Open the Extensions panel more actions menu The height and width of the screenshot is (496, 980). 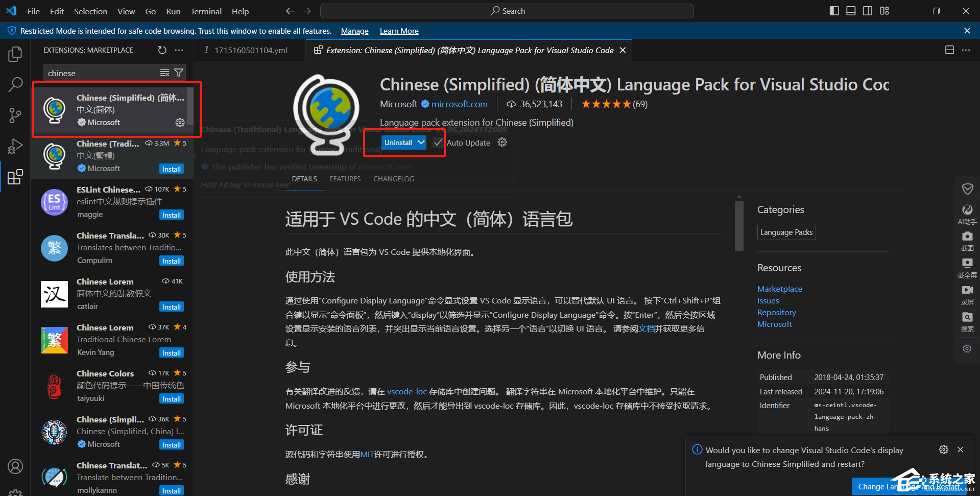point(179,50)
